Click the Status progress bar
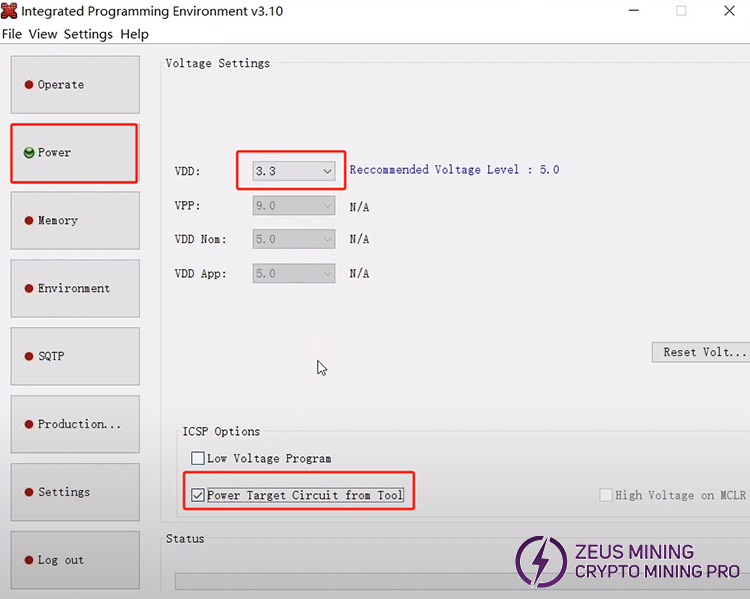The width and height of the screenshot is (750, 599). tap(462, 581)
